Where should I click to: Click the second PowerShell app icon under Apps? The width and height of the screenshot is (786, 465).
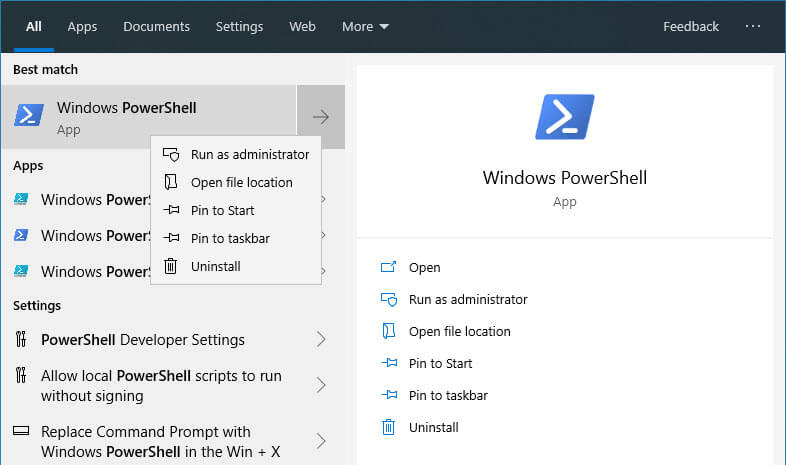(21, 235)
